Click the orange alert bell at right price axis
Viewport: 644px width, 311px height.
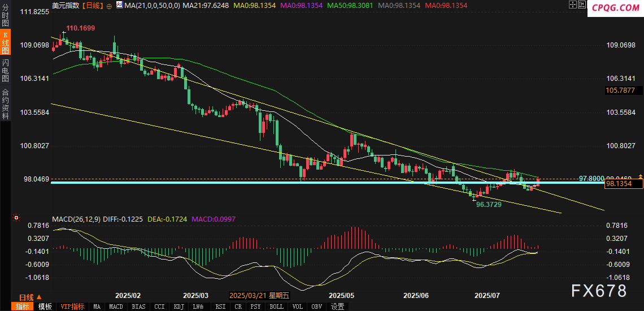pyautogui.click(x=640, y=177)
